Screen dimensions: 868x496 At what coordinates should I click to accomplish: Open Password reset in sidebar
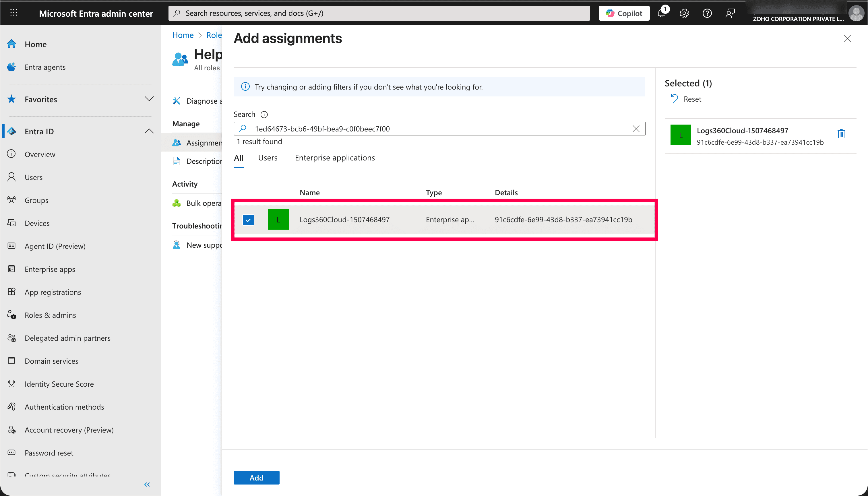click(49, 452)
